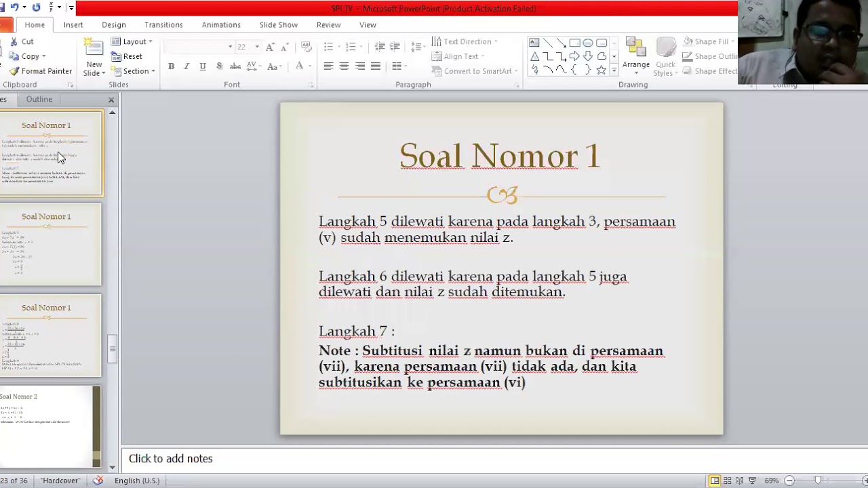Toggle Bold formatting
Viewport: 868px width, 488px height.
pyautogui.click(x=171, y=66)
